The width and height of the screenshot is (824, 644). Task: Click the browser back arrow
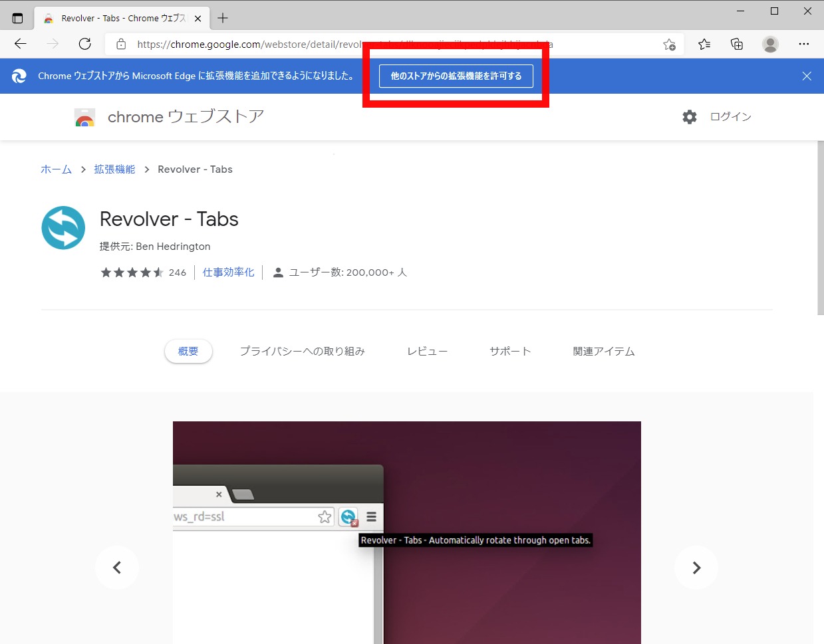[x=21, y=44]
